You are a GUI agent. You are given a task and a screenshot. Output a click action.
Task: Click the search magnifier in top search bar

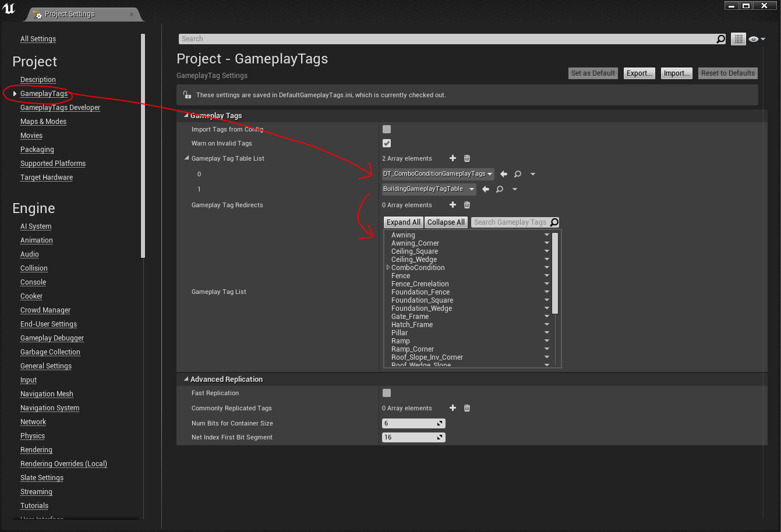pos(721,39)
